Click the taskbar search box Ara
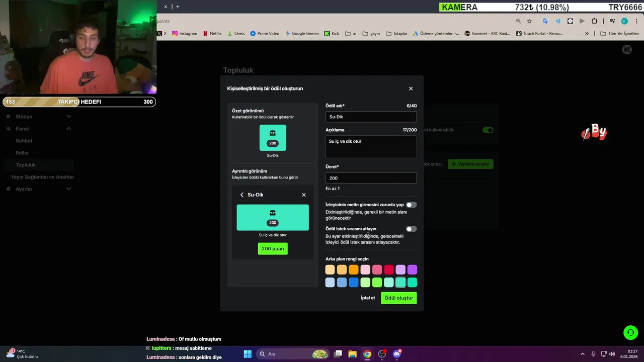The height and width of the screenshot is (362, 644). click(293, 354)
